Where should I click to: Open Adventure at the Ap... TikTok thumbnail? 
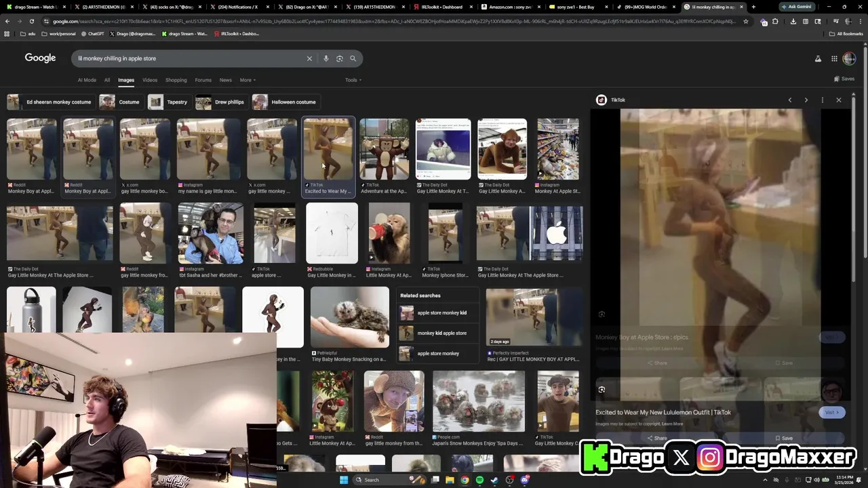click(384, 149)
